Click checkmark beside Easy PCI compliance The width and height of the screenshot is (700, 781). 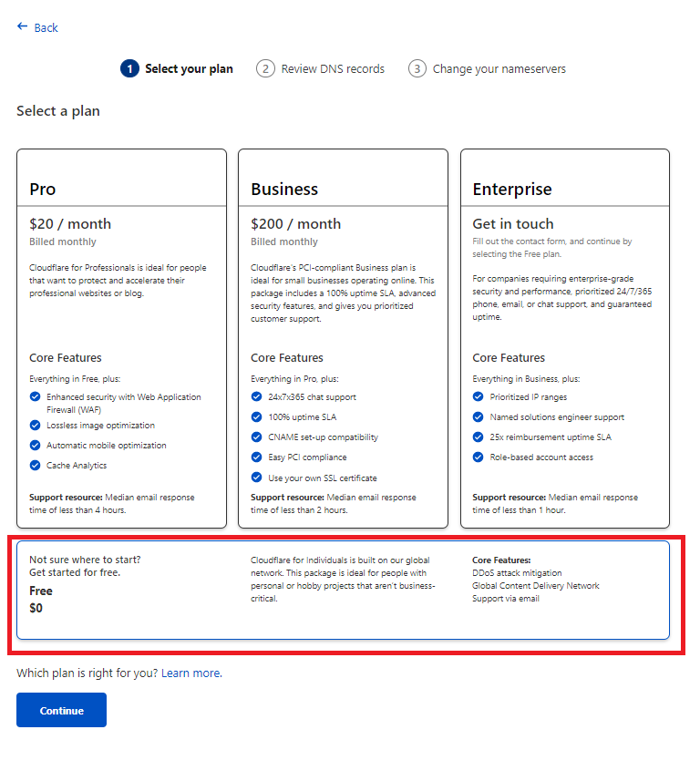(x=257, y=457)
